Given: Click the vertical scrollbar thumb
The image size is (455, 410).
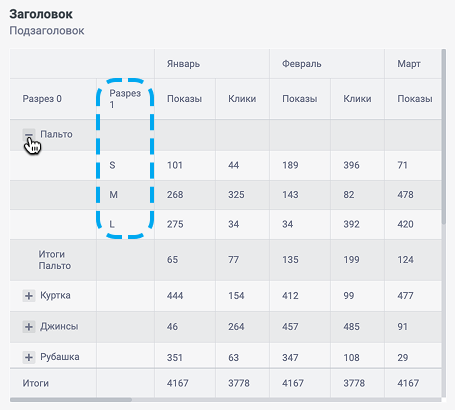Looking at the screenshot, I should (444, 137).
